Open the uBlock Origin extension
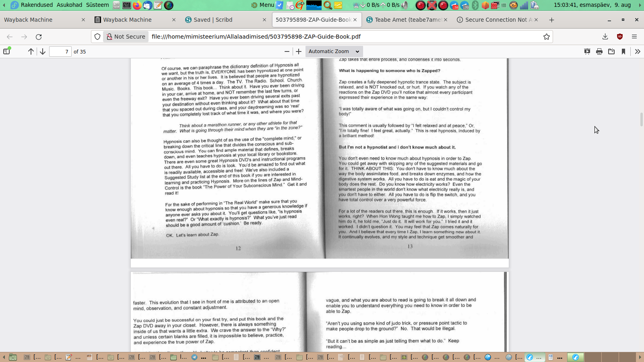 pyautogui.click(x=620, y=37)
